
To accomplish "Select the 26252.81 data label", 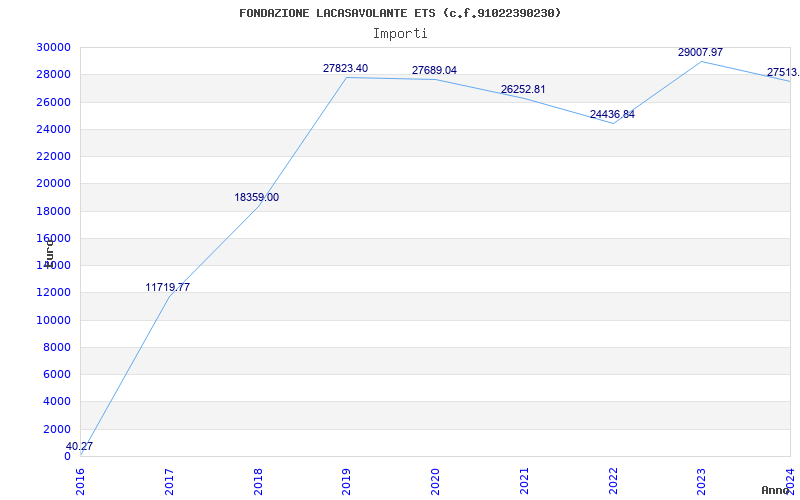I will pyautogui.click(x=523, y=89).
